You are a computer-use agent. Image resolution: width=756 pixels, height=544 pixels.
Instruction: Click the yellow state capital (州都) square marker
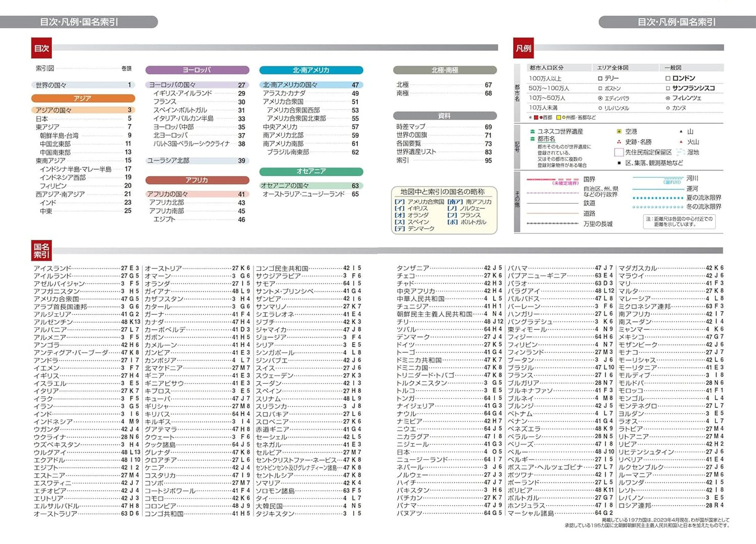tap(558, 118)
